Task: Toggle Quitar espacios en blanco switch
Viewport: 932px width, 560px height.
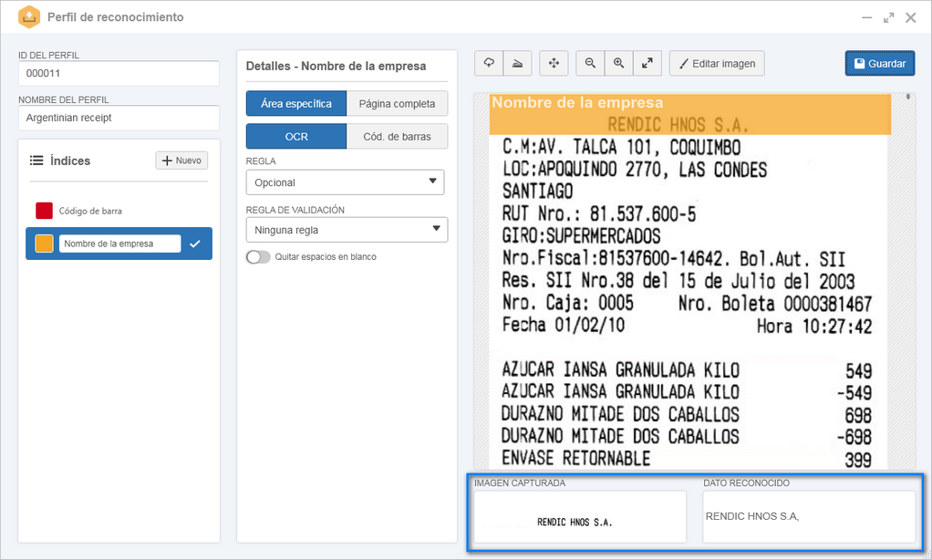Action: click(259, 257)
